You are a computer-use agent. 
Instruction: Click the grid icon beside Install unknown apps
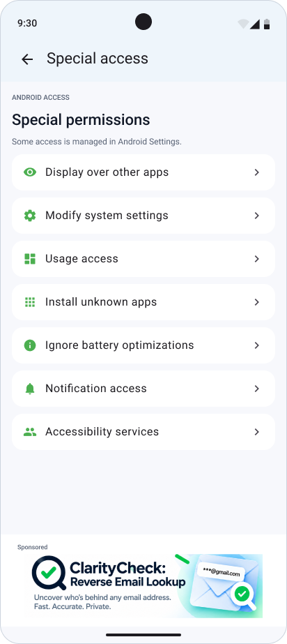point(30,302)
